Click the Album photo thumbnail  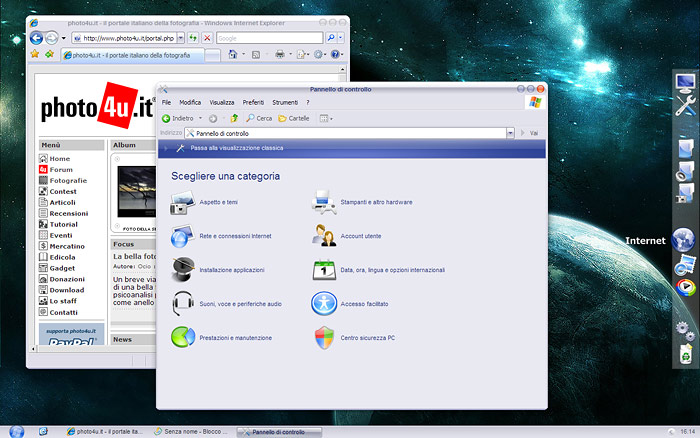click(136, 192)
